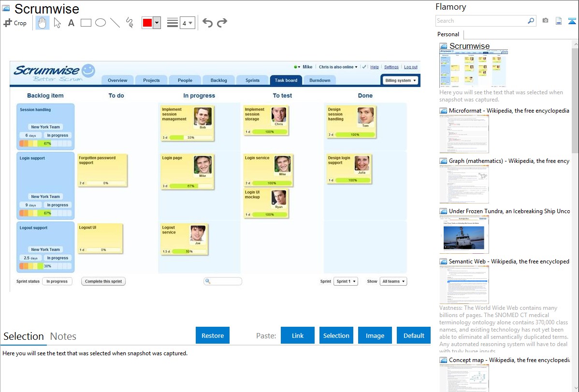The width and height of the screenshot is (579, 392).
Task: Open the Under Frozen Tundra ship thumbnail
Action: (x=464, y=235)
